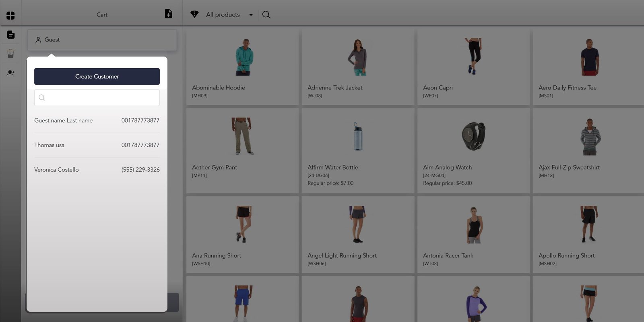
Task: Add Aero Daily Fitness Tee to cart
Action: click(588, 66)
